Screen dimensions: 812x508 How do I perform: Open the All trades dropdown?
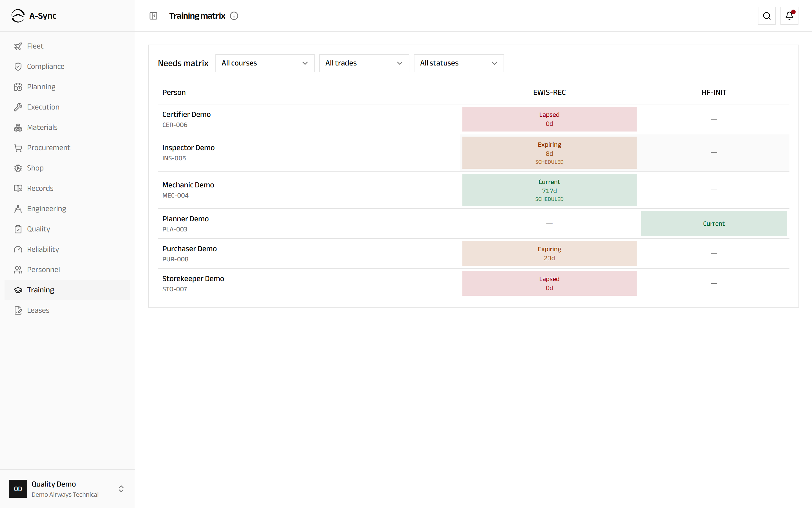pos(364,63)
